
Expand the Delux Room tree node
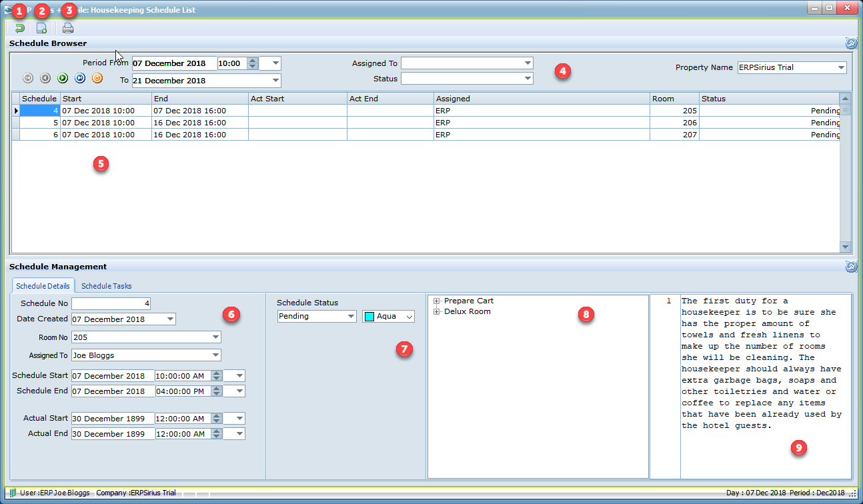coord(437,312)
